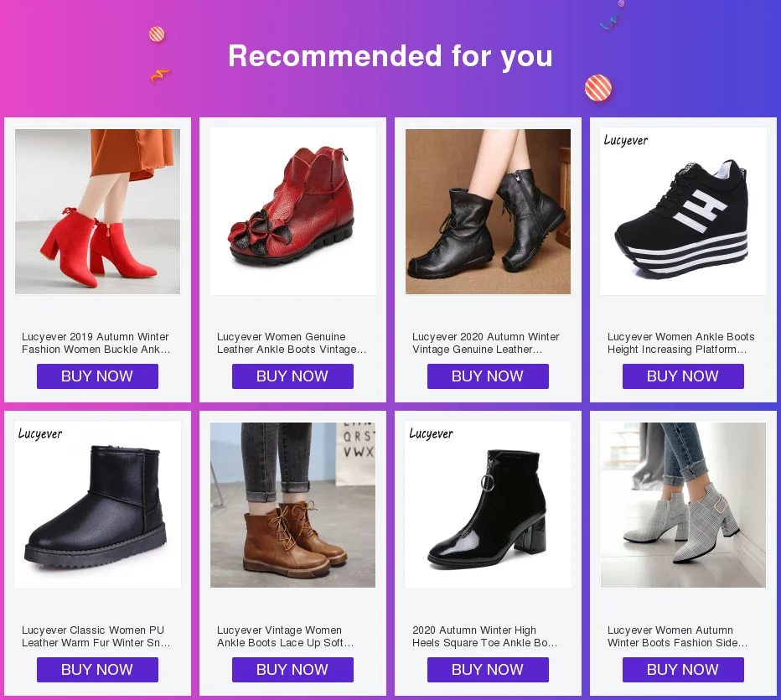Open the grey plaid heeled boots image
Viewport: 781px width, 700px height.
point(684,505)
